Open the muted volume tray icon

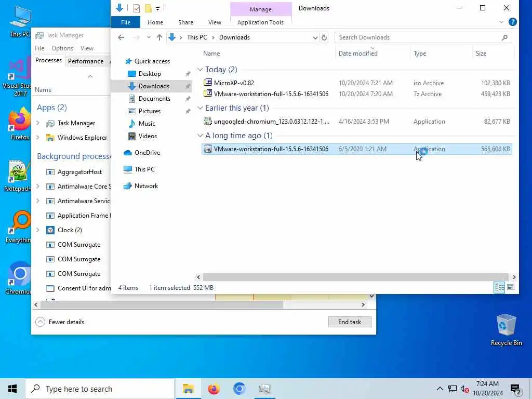coord(464,389)
